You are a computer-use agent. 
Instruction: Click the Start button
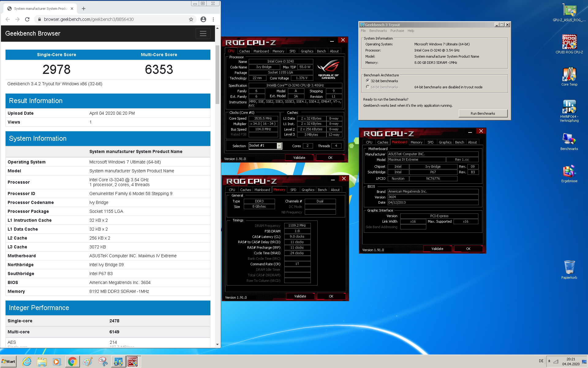pyautogui.click(x=9, y=362)
